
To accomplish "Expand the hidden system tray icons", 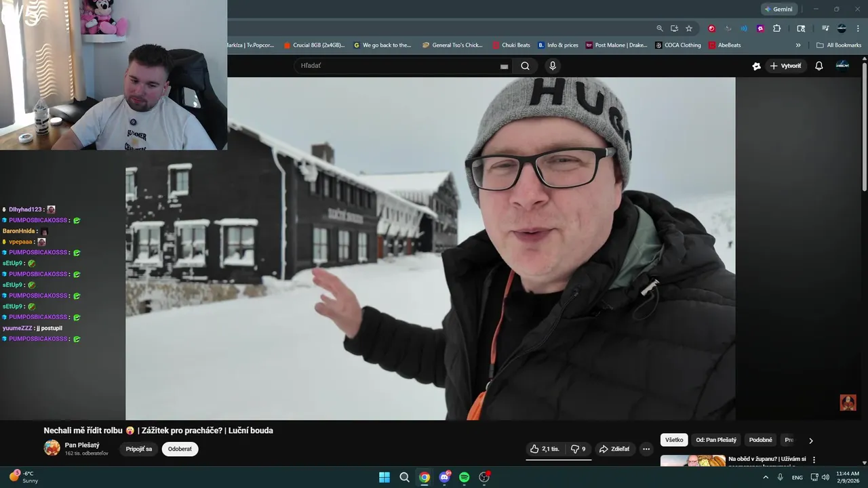I will click(x=766, y=477).
